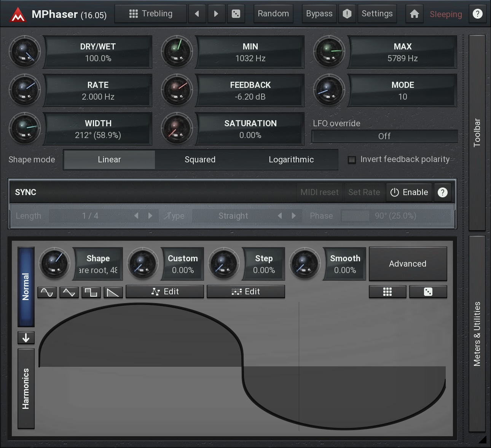Click the SATURATION knob
Image resolution: width=491 pixels, height=448 pixels.
tap(177, 129)
